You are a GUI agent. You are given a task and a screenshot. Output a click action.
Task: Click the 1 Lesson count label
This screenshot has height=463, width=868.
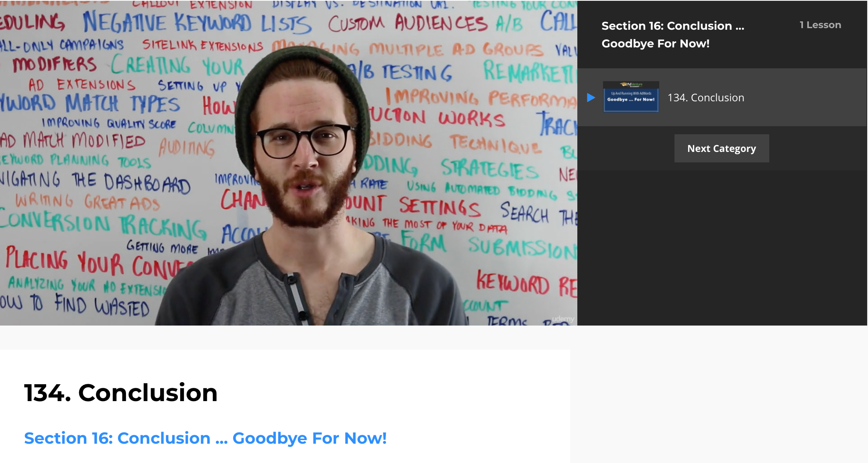coord(820,25)
